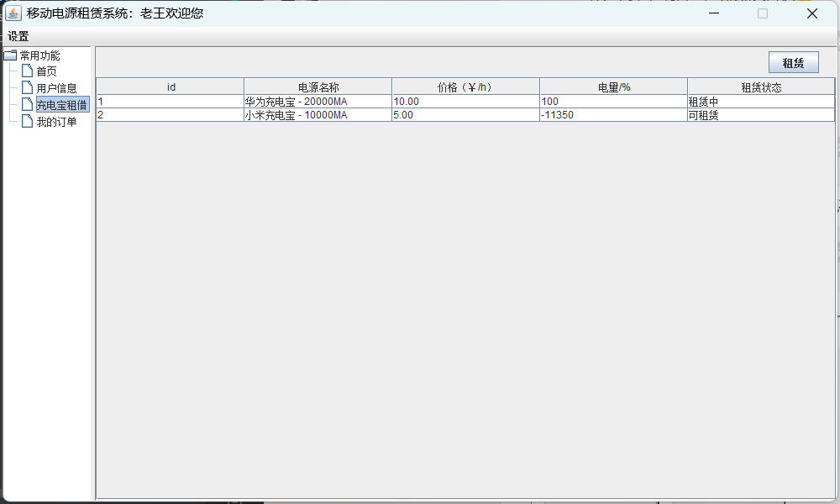
Task: Minimize the 移动电源租赁系统 window
Action: (x=714, y=13)
